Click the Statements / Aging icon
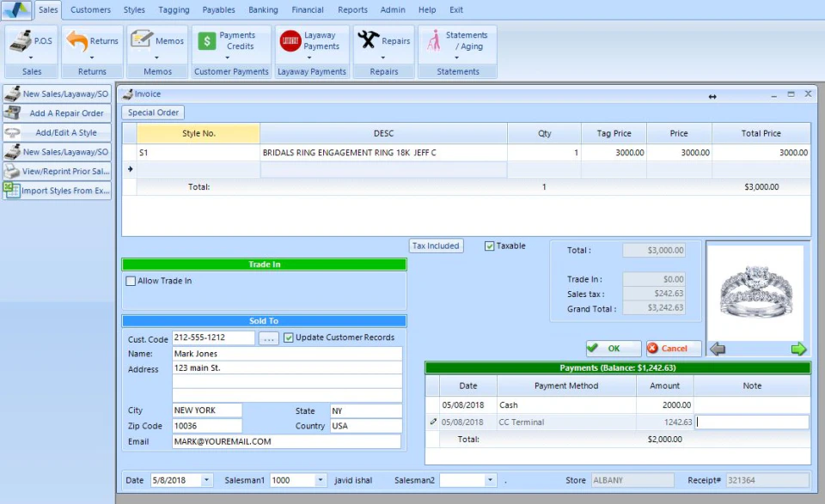This screenshot has height=504, width=825. [432, 40]
